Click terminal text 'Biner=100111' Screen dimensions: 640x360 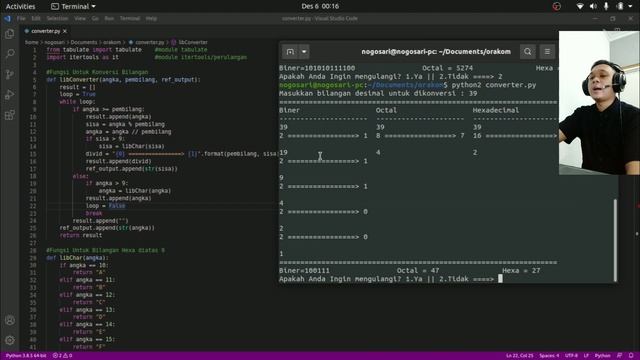304,270
